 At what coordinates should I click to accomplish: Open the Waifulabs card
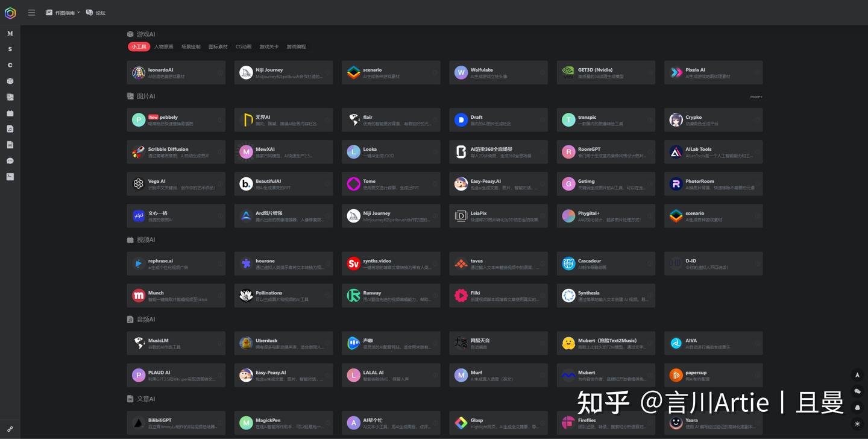coord(498,72)
